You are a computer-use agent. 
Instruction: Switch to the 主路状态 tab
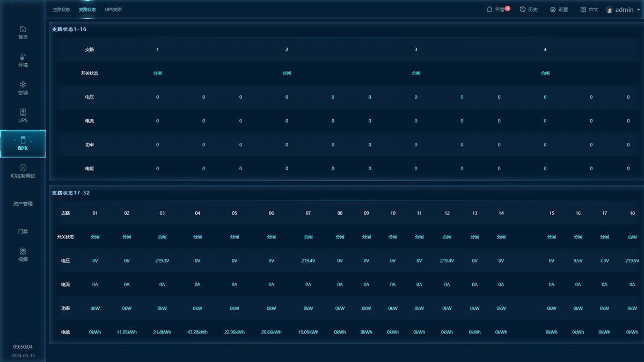coord(61,10)
